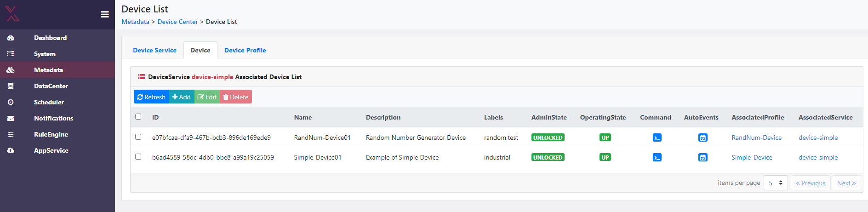Click the AppService cloud icon
The width and height of the screenshot is (868, 212).
[x=11, y=150]
